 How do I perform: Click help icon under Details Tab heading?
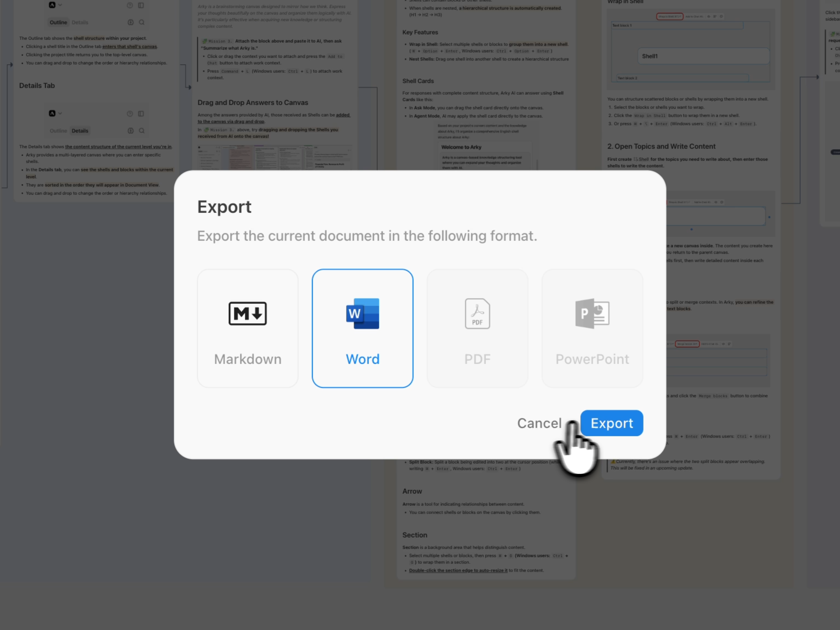tap(130, 114)
